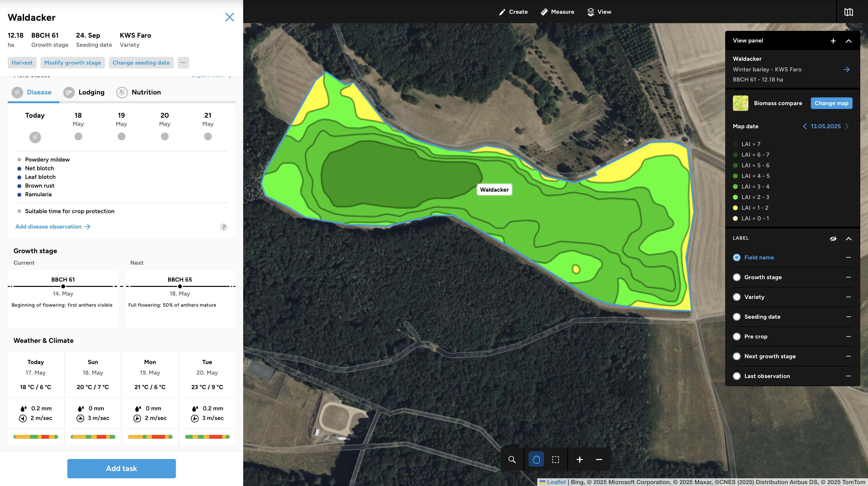This screenshot has width=868, height=486.
Task: Open the map search magnifier tool
Action: (512, 459)
